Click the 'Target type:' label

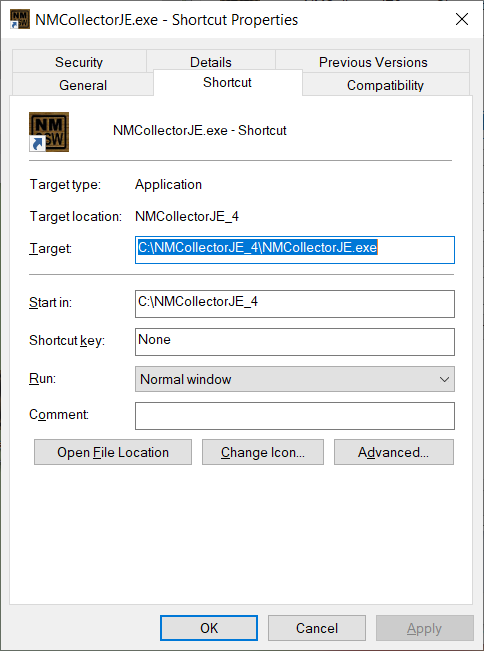click(x=65, y=184)
